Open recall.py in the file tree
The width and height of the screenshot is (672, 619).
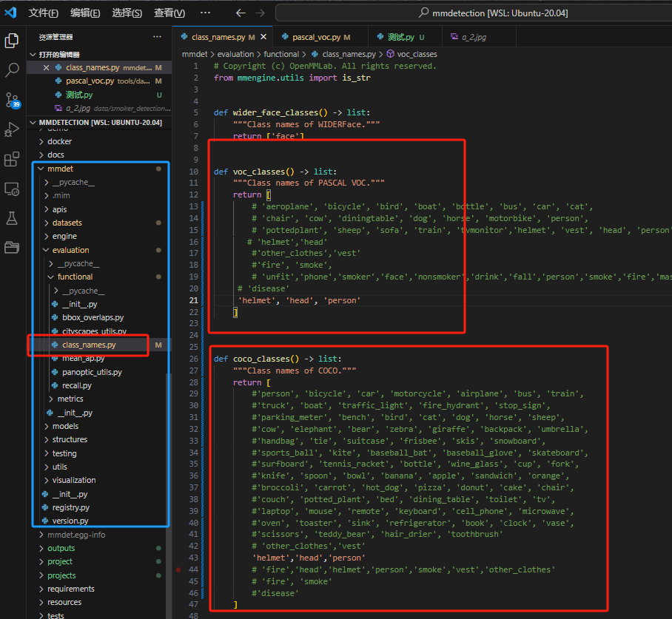coord(77,385)
